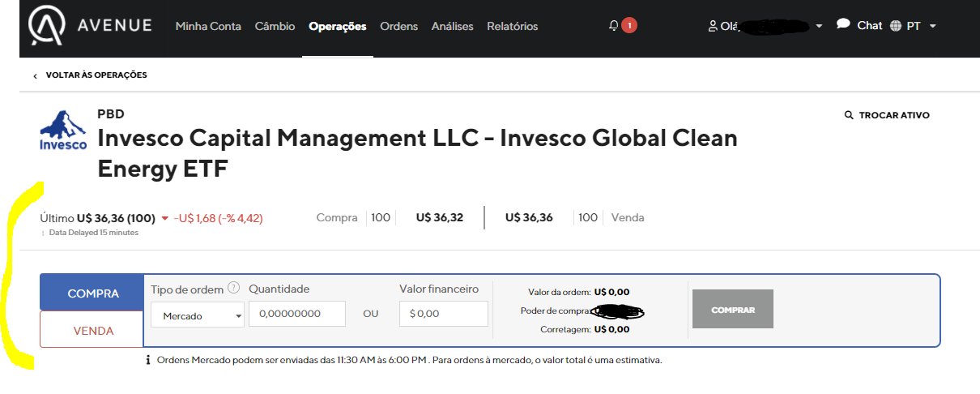980x394 pixels.
Task: Expand the PT language dropdown arrow
Action: [932, 27]
